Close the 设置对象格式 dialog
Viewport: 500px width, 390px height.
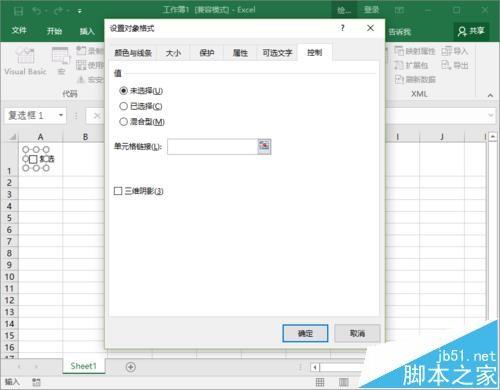point(370,28)
